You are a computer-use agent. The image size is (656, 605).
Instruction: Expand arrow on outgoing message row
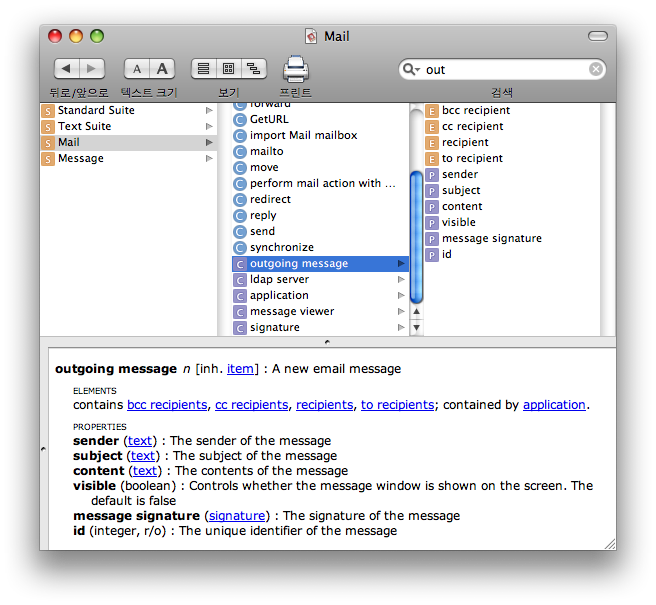click(x=401, y=264)
